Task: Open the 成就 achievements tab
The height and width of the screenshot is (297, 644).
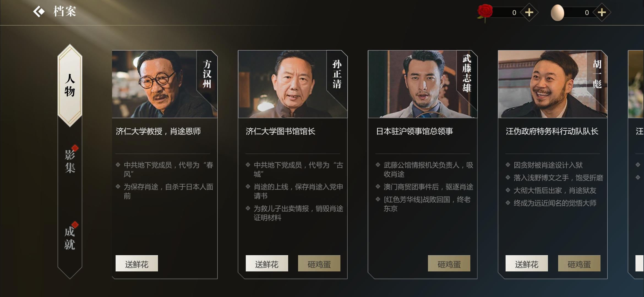Action: tap(70, 238)
